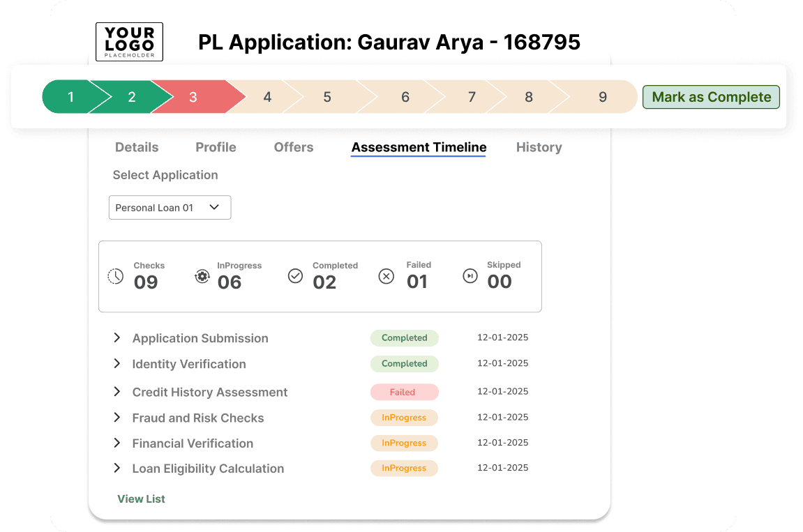Click the gear icon beside InProgress count
This screenshot has height=532, width=803.
click(x=202, y=276)
